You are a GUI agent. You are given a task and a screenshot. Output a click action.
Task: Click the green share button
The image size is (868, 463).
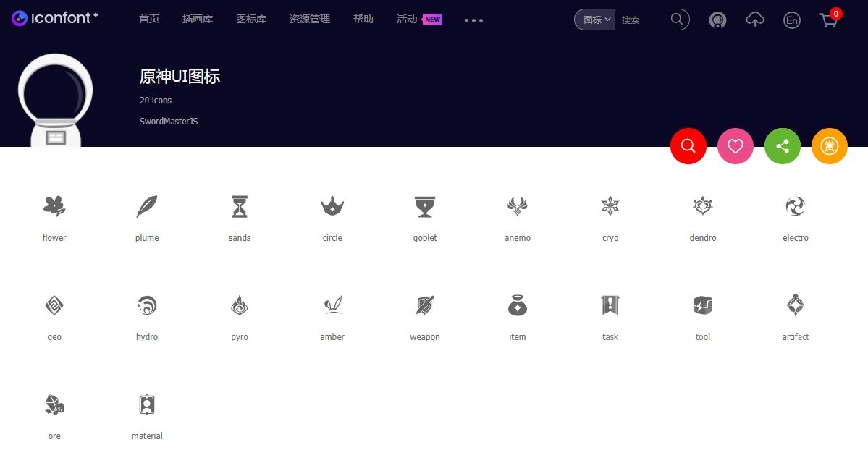pyautogui.click(x=782, y=146)
